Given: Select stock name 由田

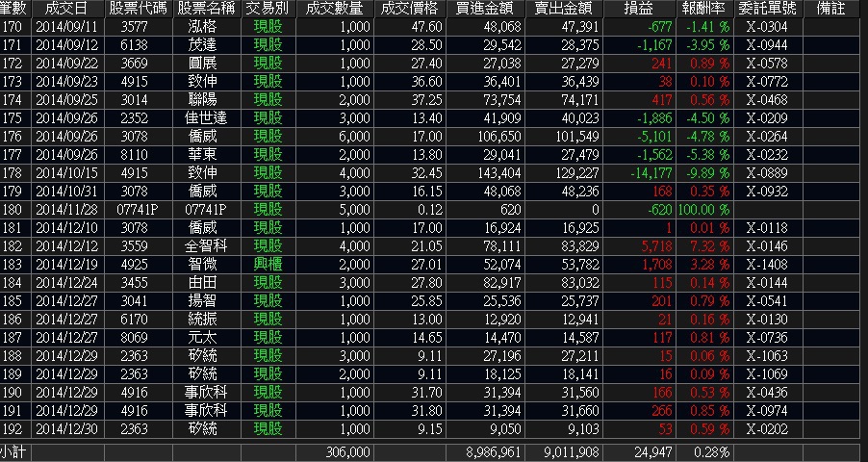Looking at the screenshot, I should 203,283.
